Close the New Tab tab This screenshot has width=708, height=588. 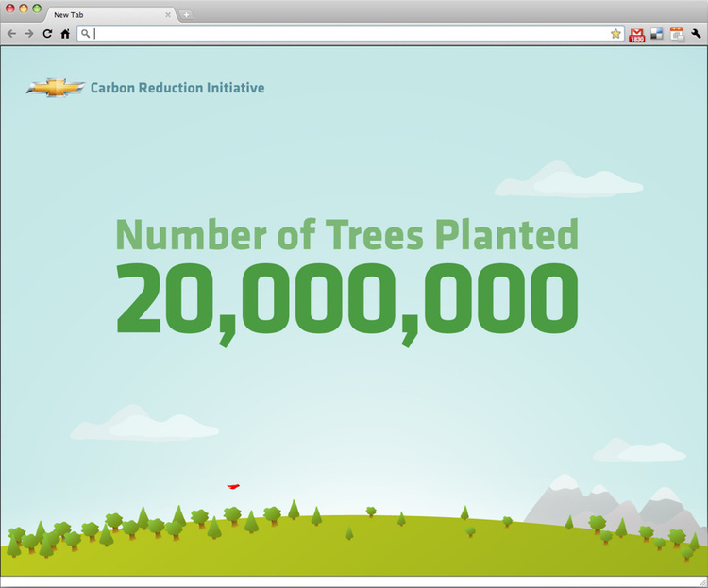point(168,14)
